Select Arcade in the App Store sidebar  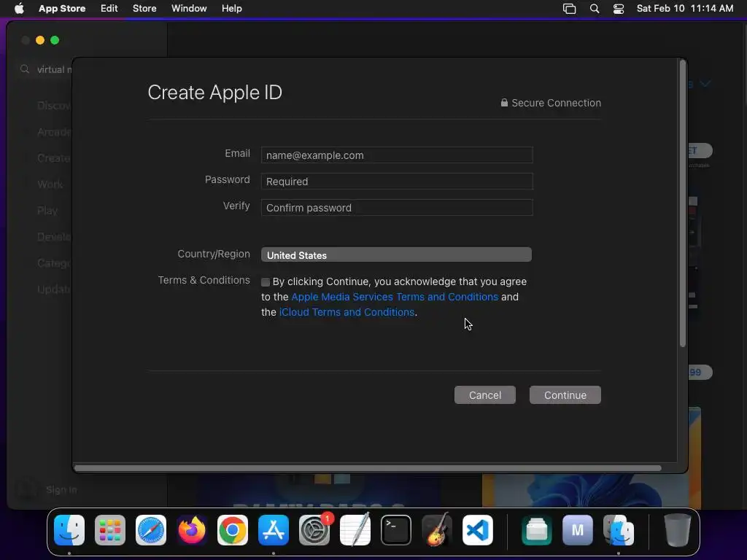pyautogui.click(x=54, y=132)
